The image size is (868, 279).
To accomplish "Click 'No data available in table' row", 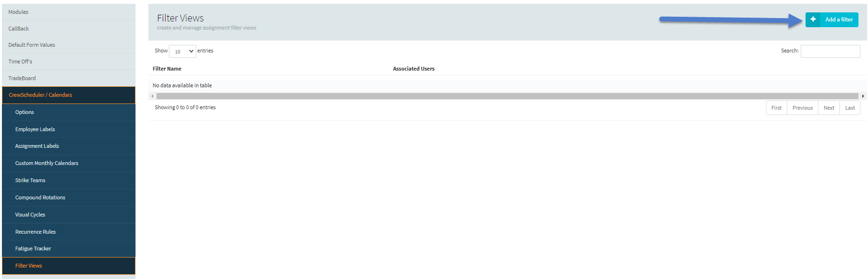I will [x=508, y=85].
